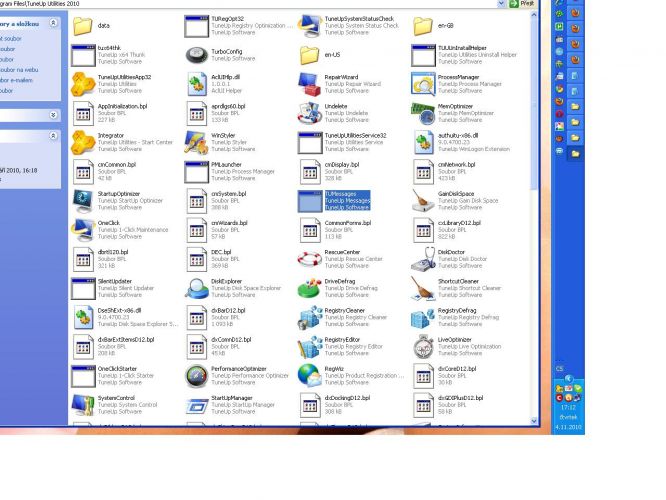Select the Integrator icon
The width and height of the screenshot is (666, 500).
tap(83, 142)
